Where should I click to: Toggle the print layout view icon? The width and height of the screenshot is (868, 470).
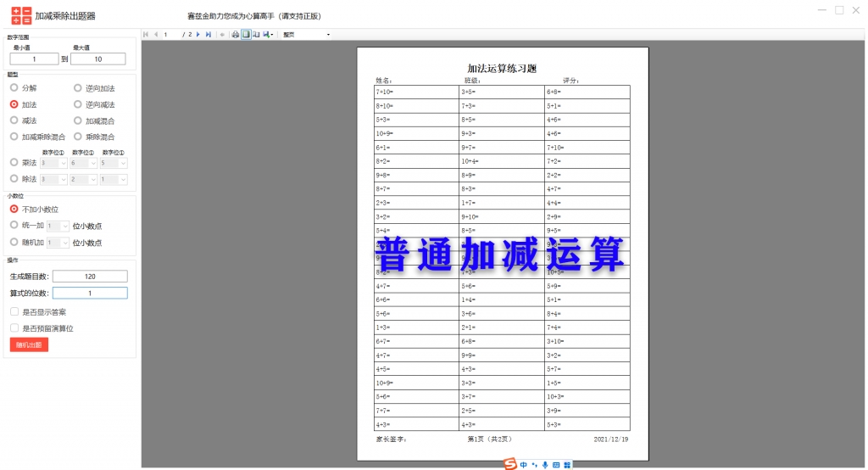tap(246, 35)
